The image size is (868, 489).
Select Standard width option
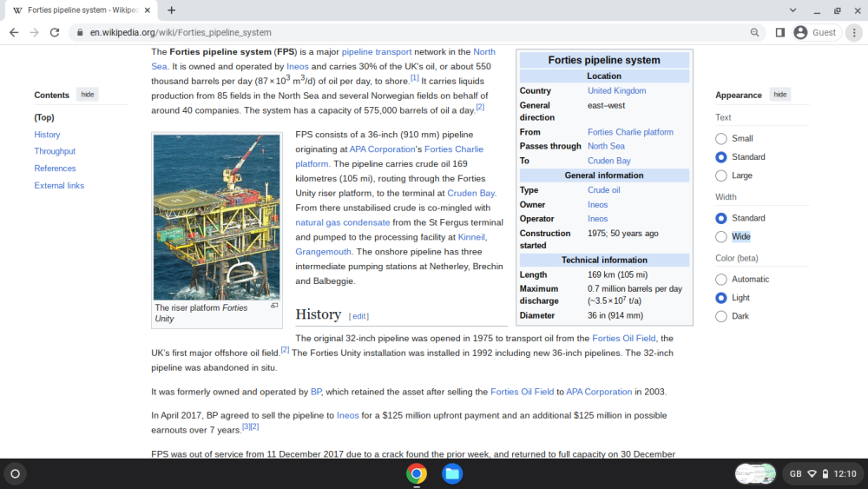[x=720, y=218]
